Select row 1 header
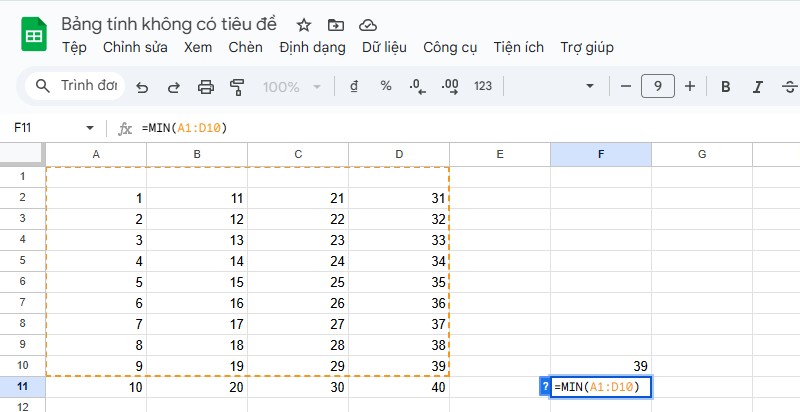 (x=22, y=176)
